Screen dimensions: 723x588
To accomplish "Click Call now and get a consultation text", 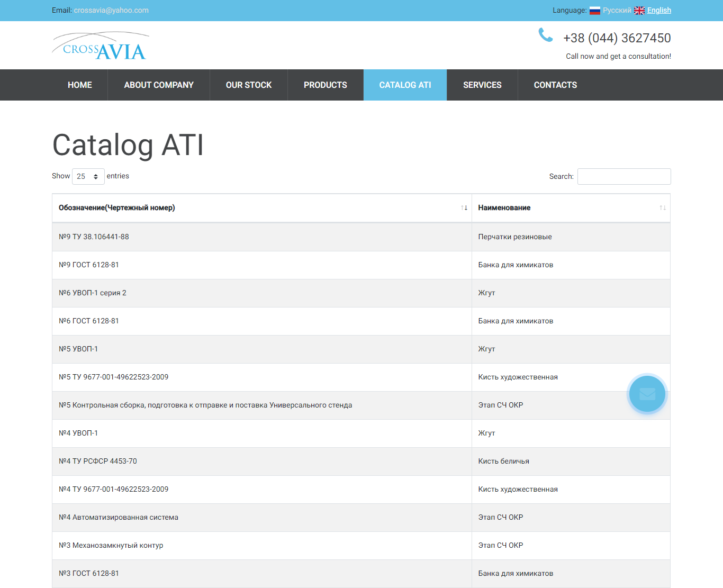I will [618, 56].
